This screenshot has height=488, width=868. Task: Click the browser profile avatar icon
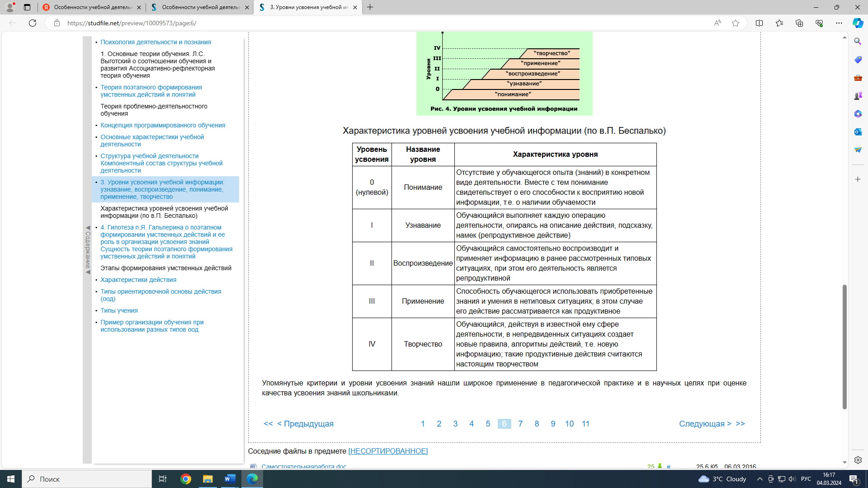coord(10,7)
